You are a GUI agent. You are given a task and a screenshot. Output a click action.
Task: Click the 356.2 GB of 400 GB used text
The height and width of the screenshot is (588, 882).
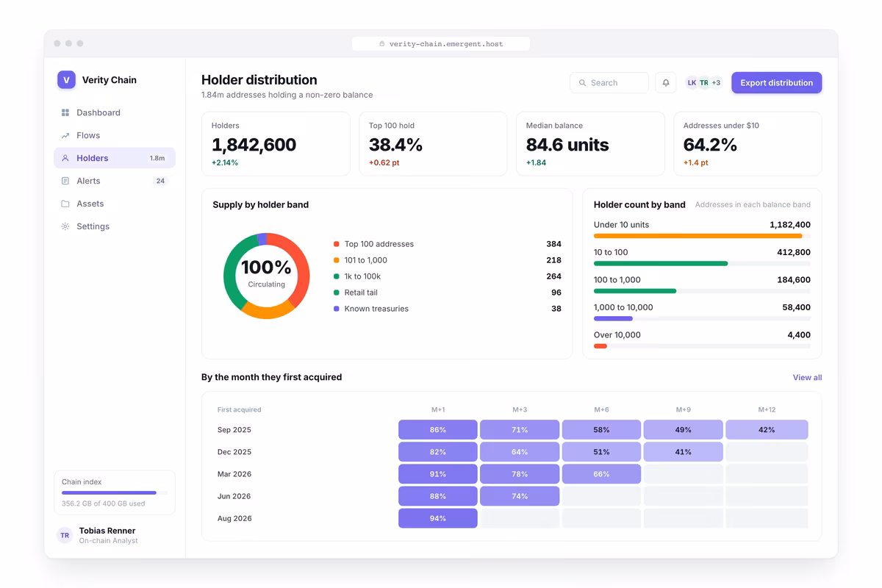click(103, 503)
